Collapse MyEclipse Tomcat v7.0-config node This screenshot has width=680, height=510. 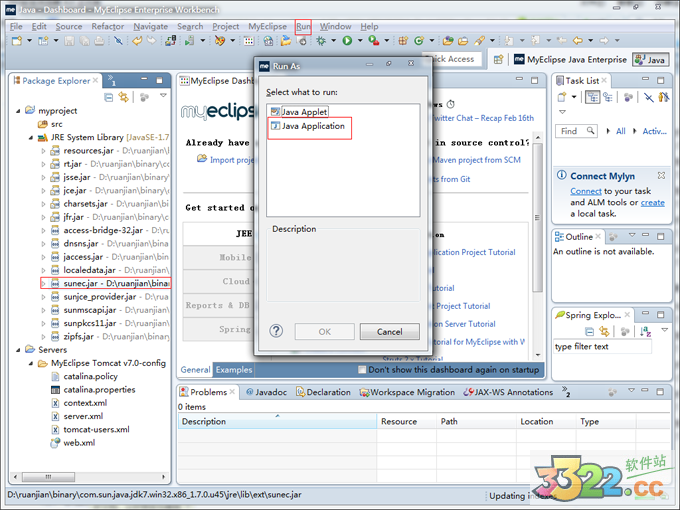(x=31, y=363)
